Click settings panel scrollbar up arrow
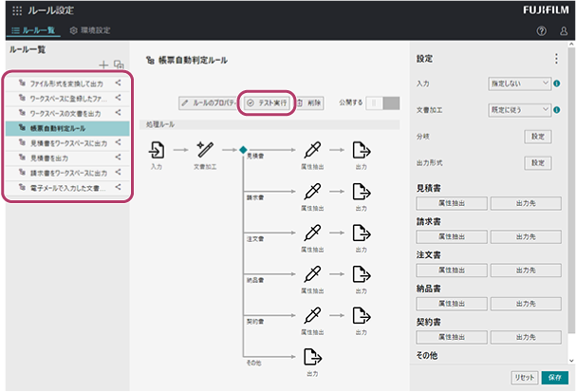This screenshot has height=392, width=576. pyautogui.click(x=571, y=45)
